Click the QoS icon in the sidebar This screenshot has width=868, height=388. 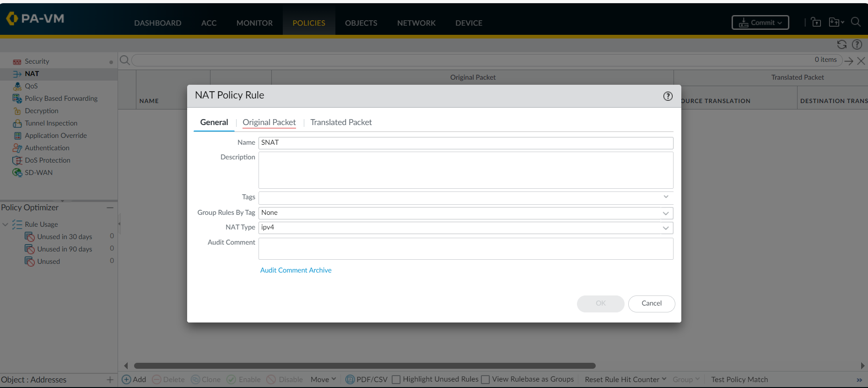point(17,86)
